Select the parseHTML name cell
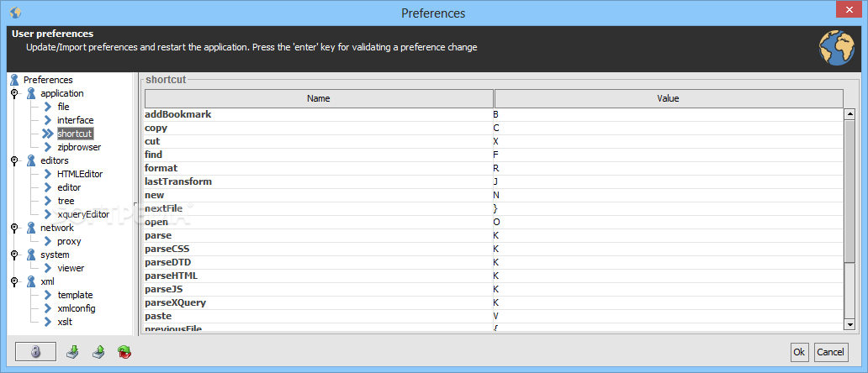The image size is (868, 373). coord(318,276)
